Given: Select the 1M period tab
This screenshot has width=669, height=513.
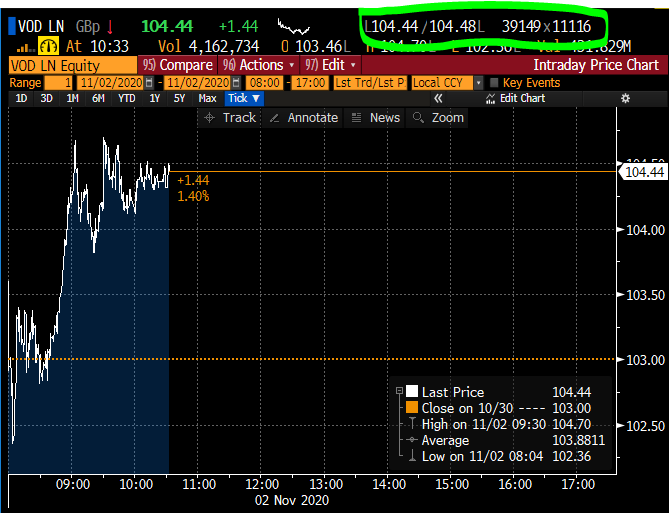Looking at the screenshot, I should pos(73,99).
